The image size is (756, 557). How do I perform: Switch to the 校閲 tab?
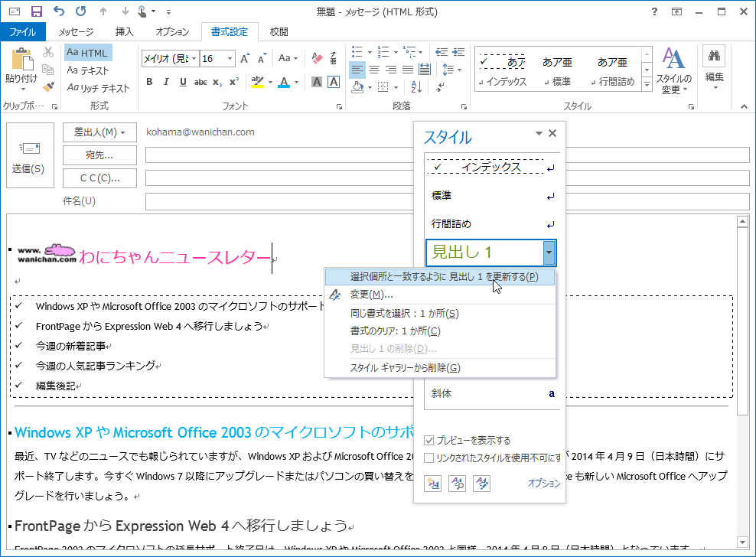pyautogui.click(x=279, y=32)
